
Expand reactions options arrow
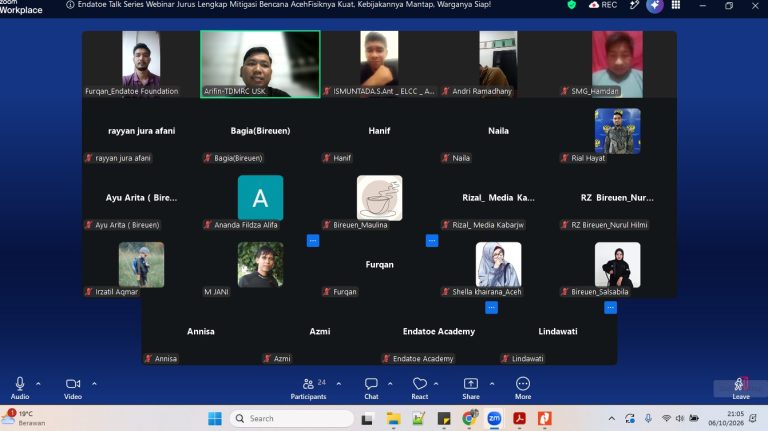(x=436, y=383)
